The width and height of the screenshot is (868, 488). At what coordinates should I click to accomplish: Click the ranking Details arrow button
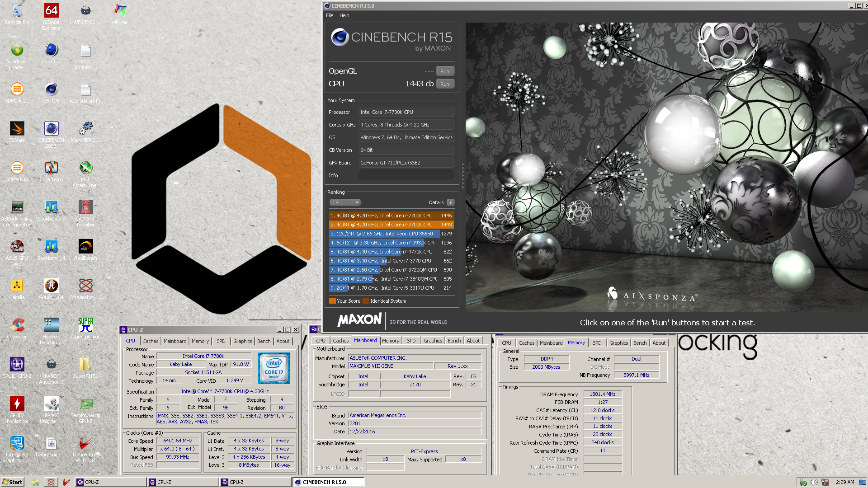click(450, 202)
